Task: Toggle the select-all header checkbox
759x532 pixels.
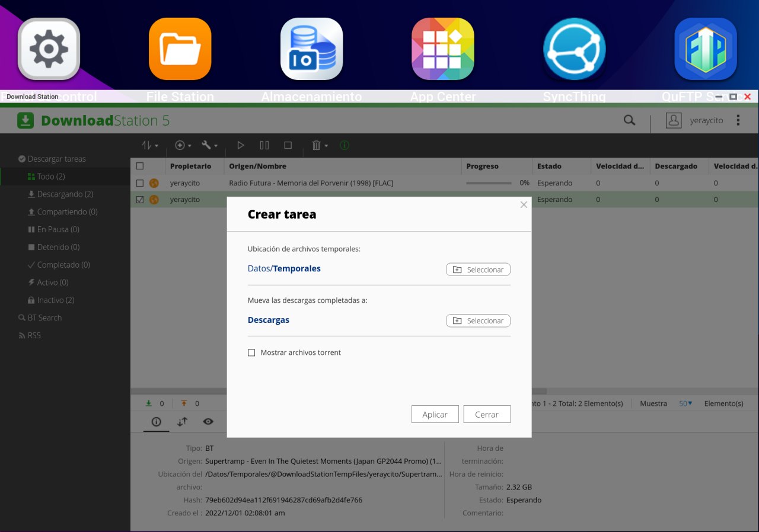Action: tap(140, 166)
